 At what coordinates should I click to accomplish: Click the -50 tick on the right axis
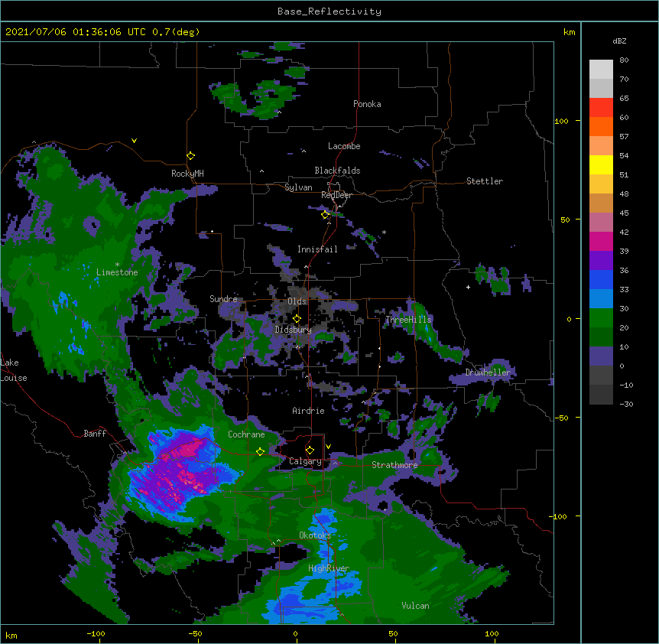[x=561, y=418]
